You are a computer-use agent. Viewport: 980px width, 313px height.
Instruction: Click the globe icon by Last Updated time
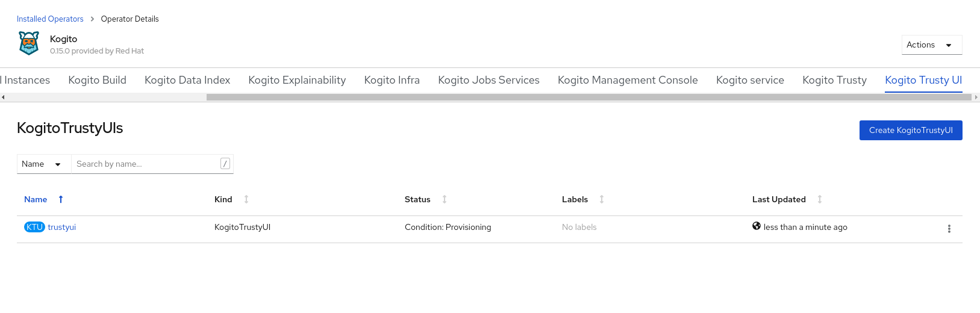(x=757, y=226)
